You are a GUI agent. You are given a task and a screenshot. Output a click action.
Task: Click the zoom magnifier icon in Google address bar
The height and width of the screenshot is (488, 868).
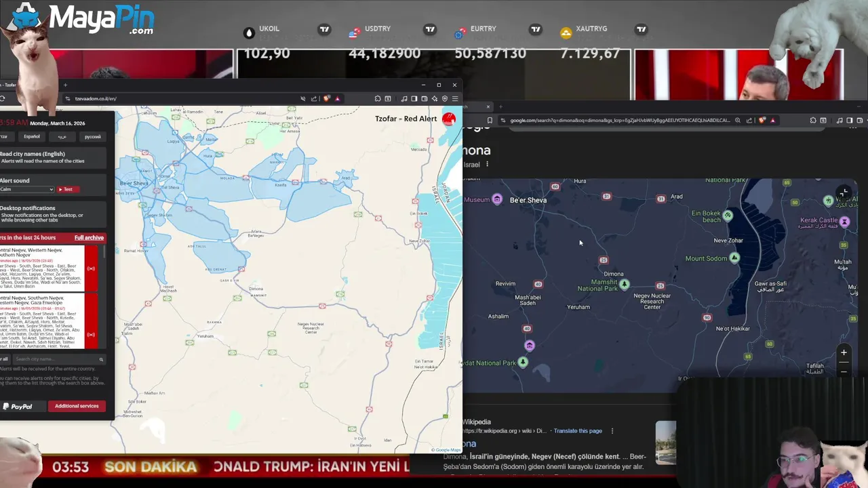coord(738,120)
